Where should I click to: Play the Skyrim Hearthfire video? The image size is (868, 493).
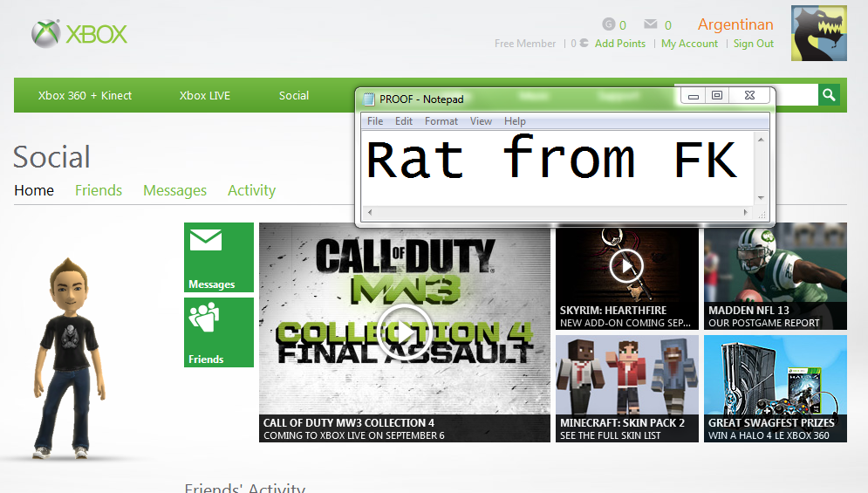point(626,266)
